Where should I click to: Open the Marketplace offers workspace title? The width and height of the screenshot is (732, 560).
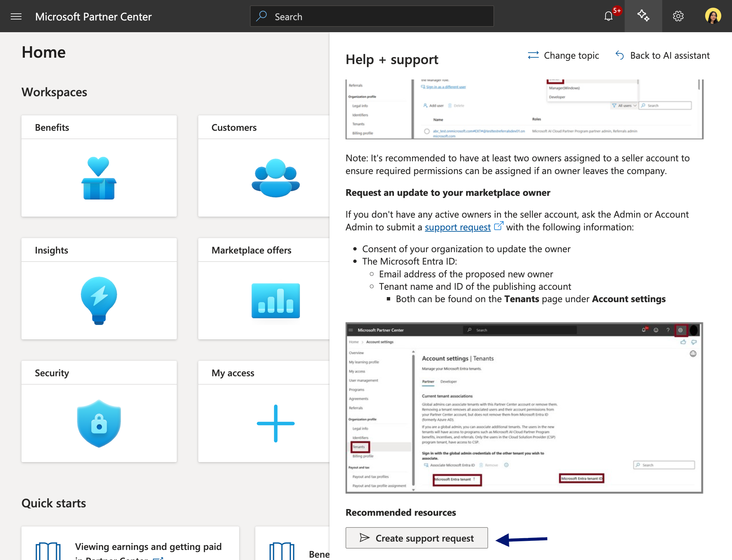251,250
